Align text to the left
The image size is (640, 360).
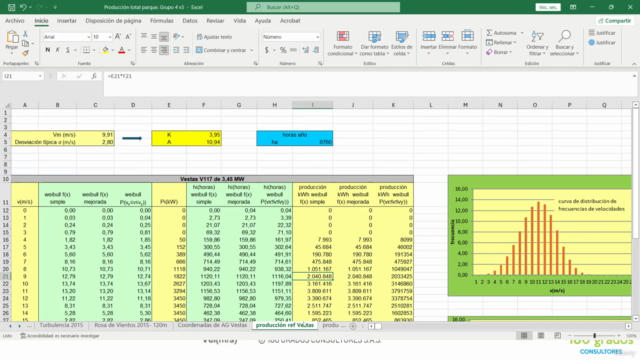144,50
